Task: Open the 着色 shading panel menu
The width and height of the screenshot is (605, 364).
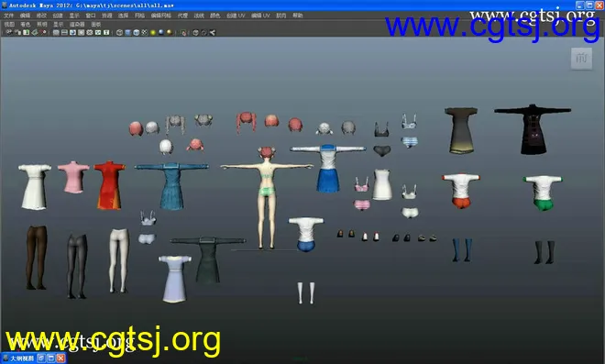Action: [25, 24]
